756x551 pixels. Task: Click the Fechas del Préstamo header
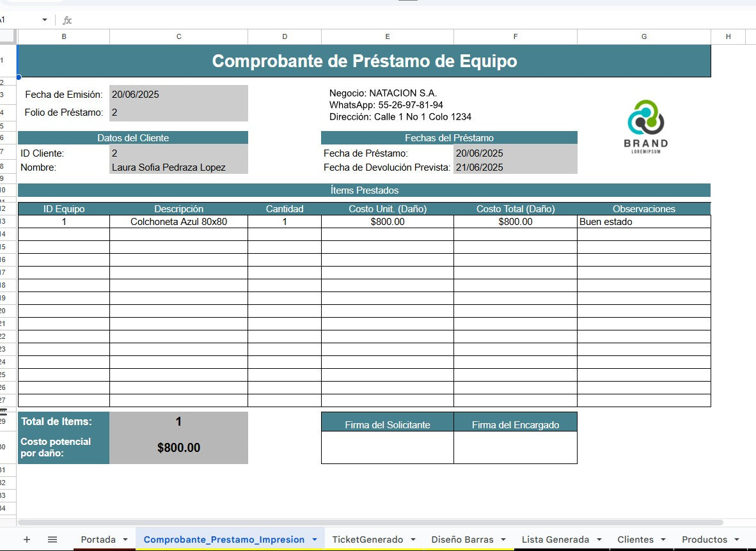[x=450, y=138]
